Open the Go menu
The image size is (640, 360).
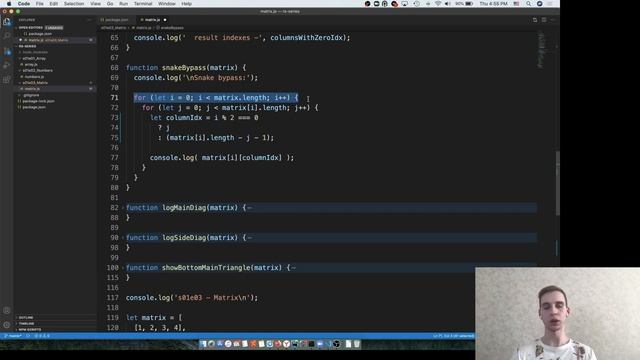(110, 4)
